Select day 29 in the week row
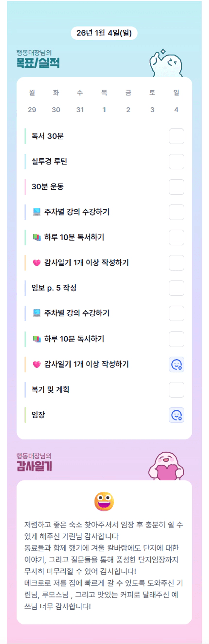 32,110
